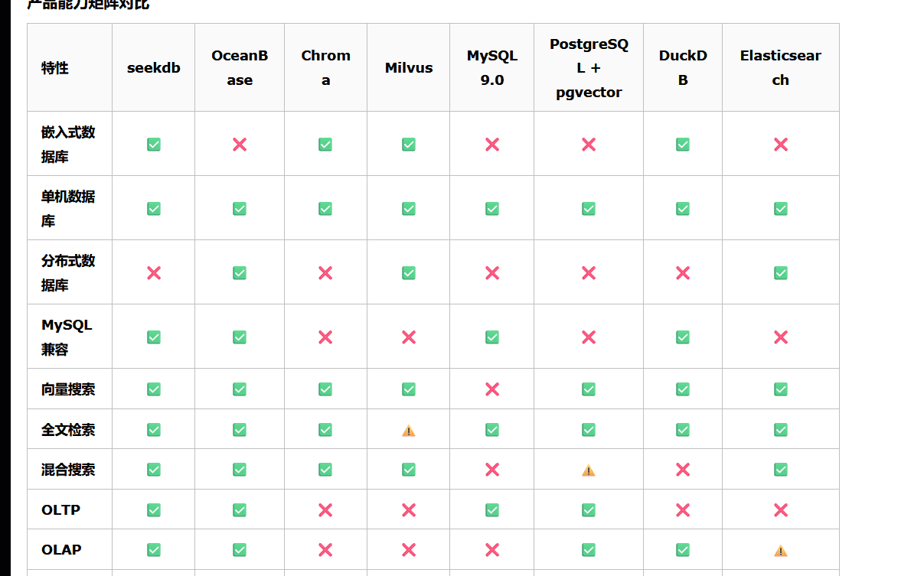The image size is (924, 576).
Task: Click the Chroma MySQL compatibility red cross
Action: (x=325, y=337)
